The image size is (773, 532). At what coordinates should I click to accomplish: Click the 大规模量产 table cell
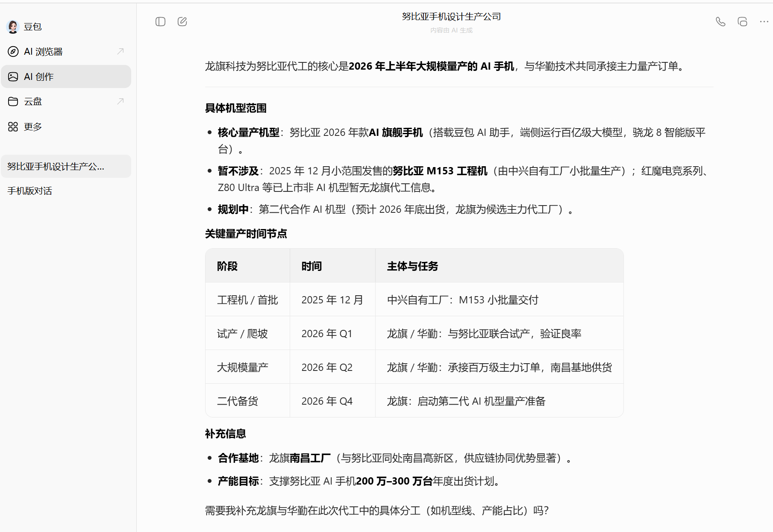point(247,367)
